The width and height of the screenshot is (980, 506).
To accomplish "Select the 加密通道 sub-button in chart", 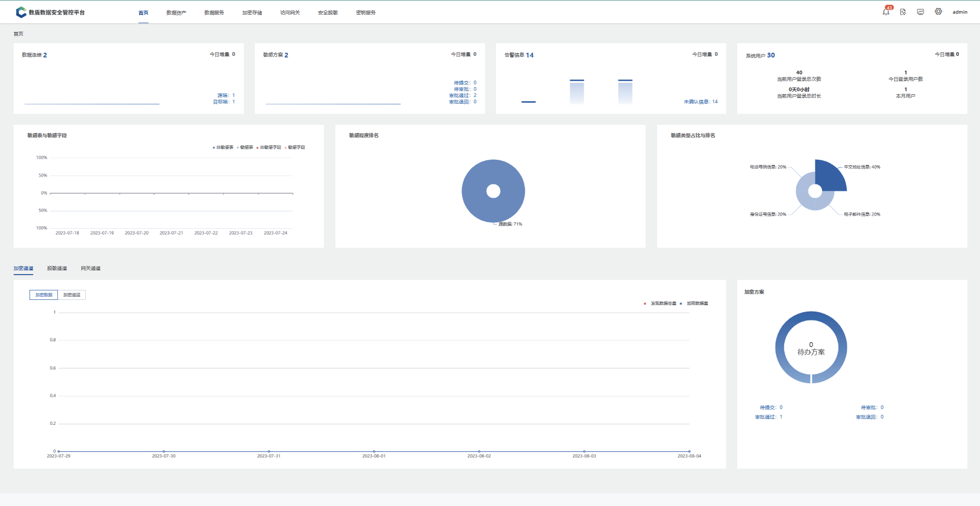I will click(x=72, y=295).
